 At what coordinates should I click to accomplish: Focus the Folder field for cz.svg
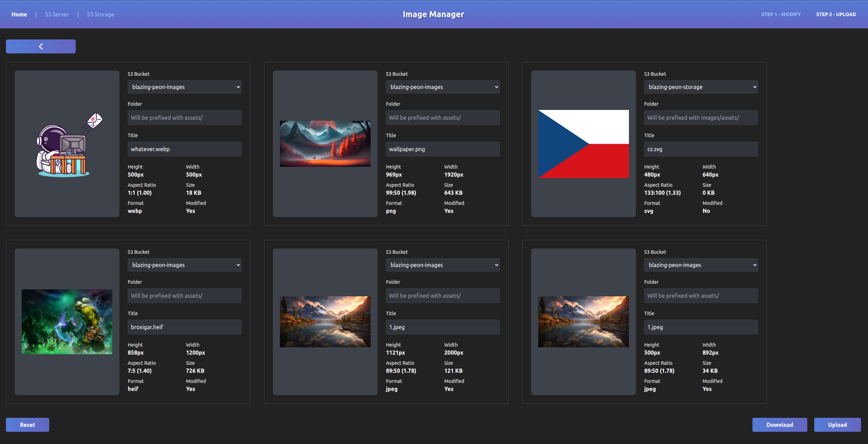(x=701, y=118)
